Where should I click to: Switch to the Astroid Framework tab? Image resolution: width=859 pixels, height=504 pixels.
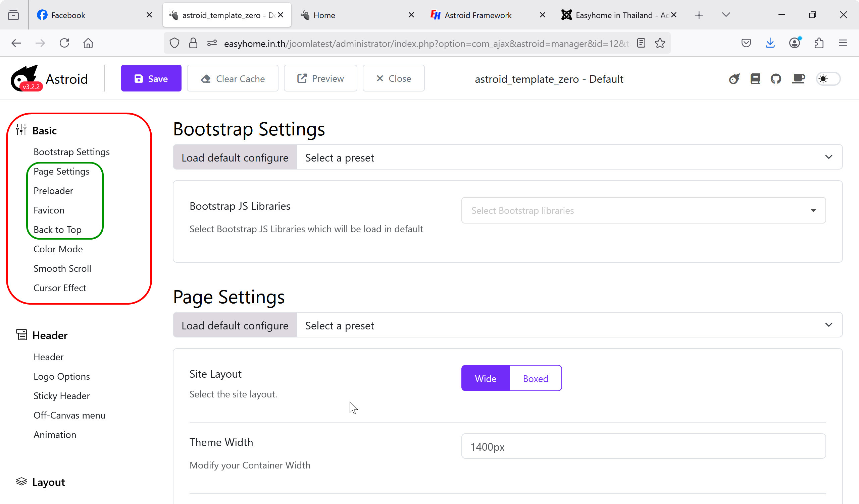477,15
